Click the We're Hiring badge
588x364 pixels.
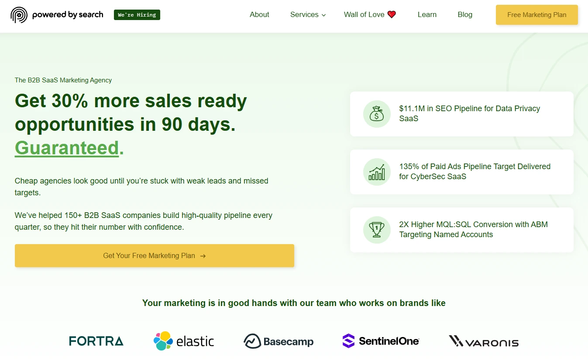pos(137,15)
